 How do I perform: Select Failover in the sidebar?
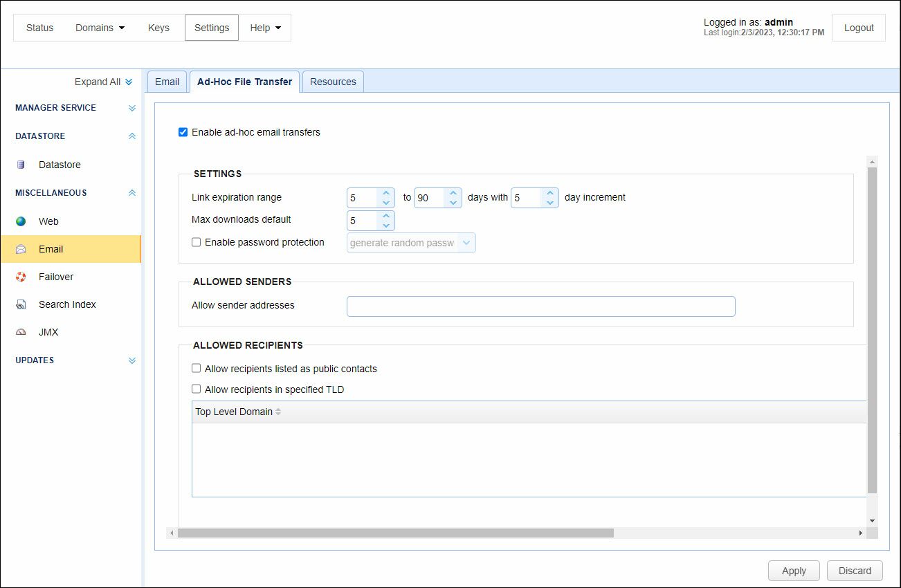pos(71,277)
